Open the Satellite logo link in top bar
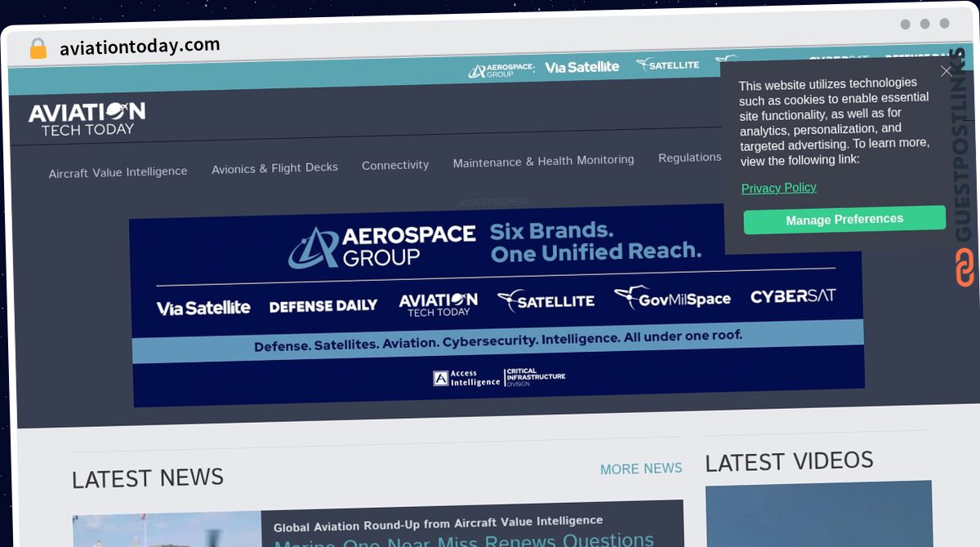 (x=668, y=64)
